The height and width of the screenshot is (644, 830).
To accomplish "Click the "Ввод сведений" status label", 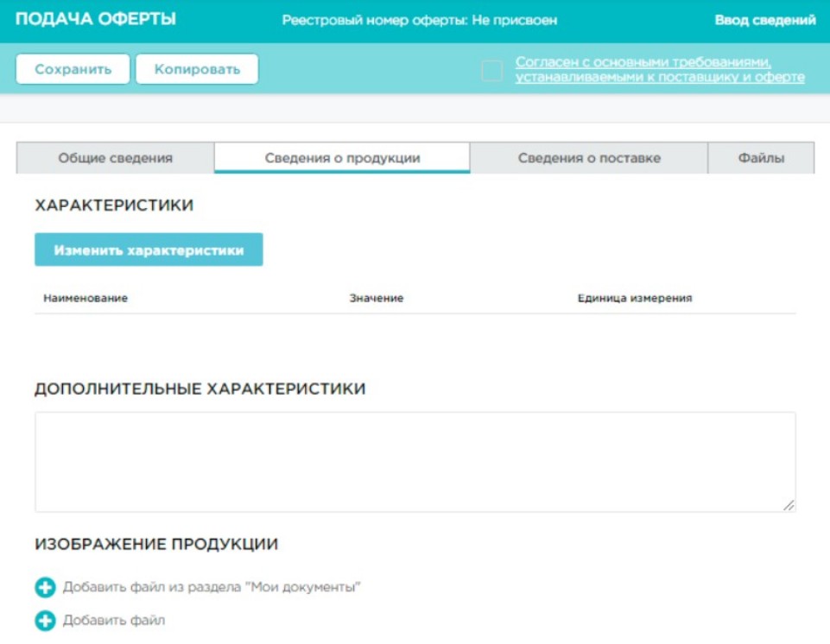I will (x=765, y=20).
